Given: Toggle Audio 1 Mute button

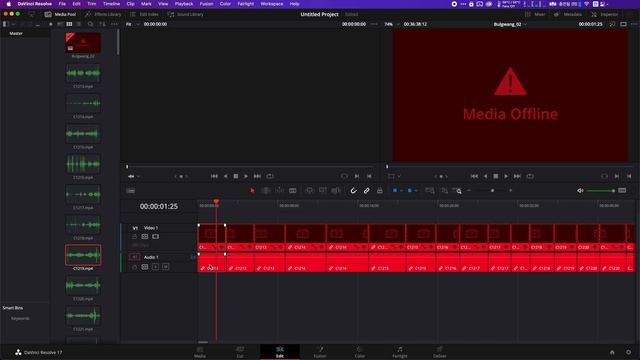Looking at the screenshot, I should 165,267.
